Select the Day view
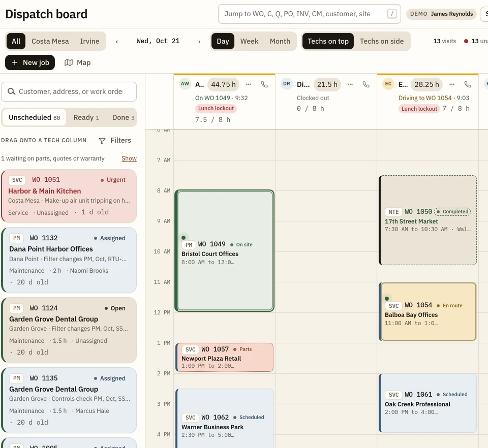Screen dimensions: 488x448 [223, 41]
